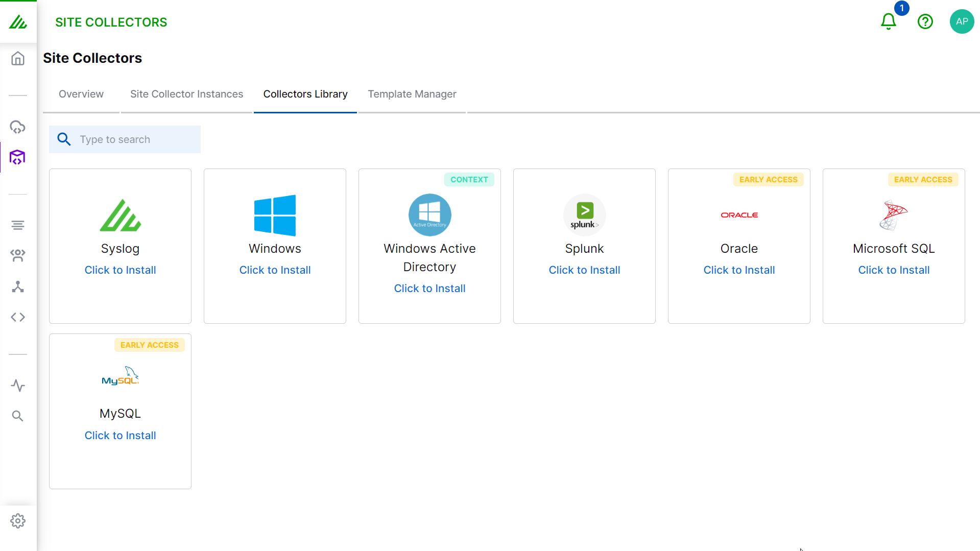Click the MySQL card title text
Image resolution: width=980 pixels, height=551 pixels.
pos(121,414)
